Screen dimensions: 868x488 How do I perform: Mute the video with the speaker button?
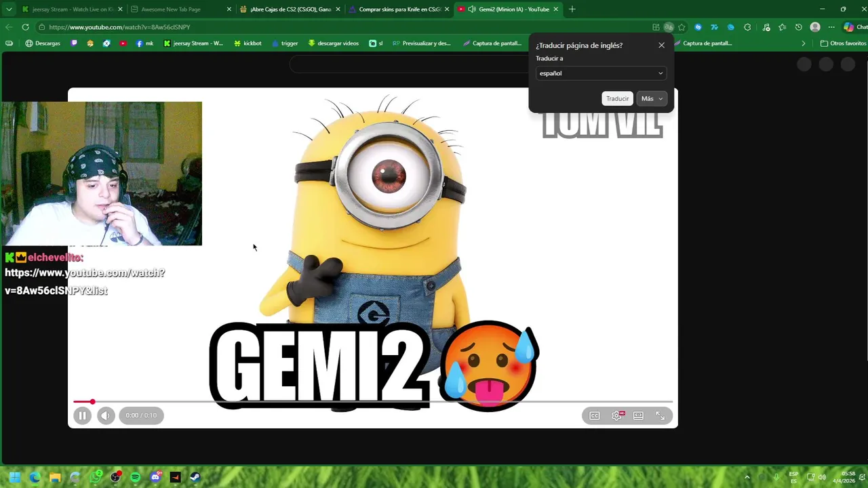pyautogui.click(x=106, y=415)
